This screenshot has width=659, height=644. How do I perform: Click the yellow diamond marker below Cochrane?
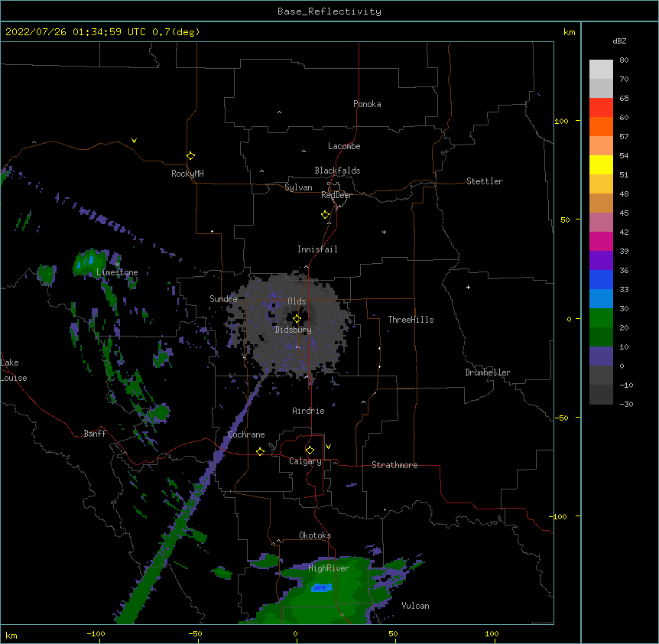click(x=260, y=451)
